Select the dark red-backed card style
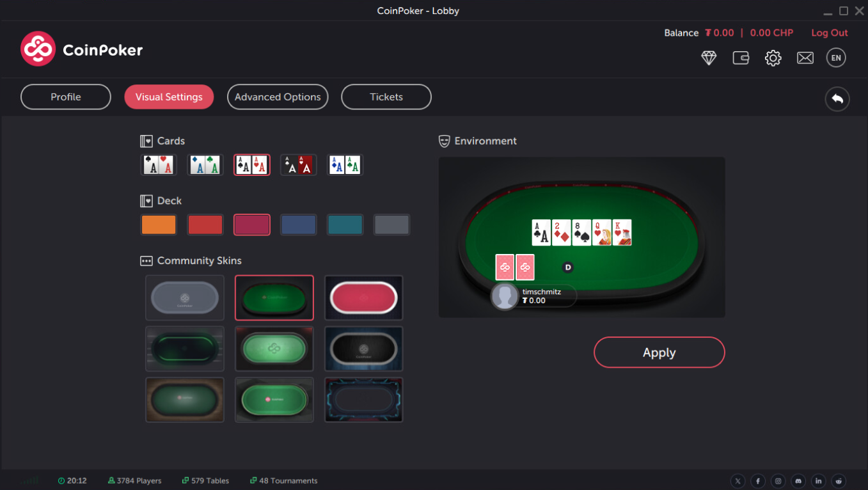 (x=299, y=165)
